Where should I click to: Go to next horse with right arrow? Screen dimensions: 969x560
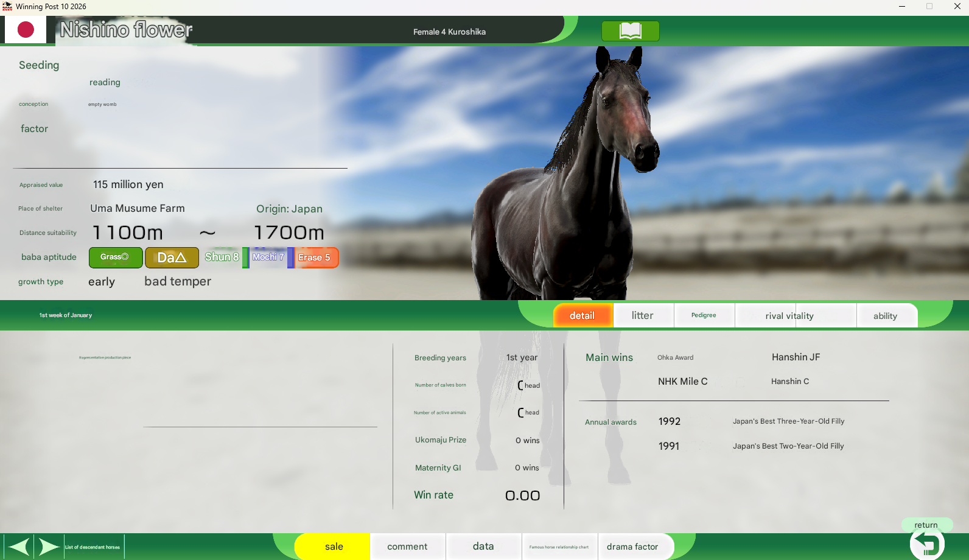[49, 547]
